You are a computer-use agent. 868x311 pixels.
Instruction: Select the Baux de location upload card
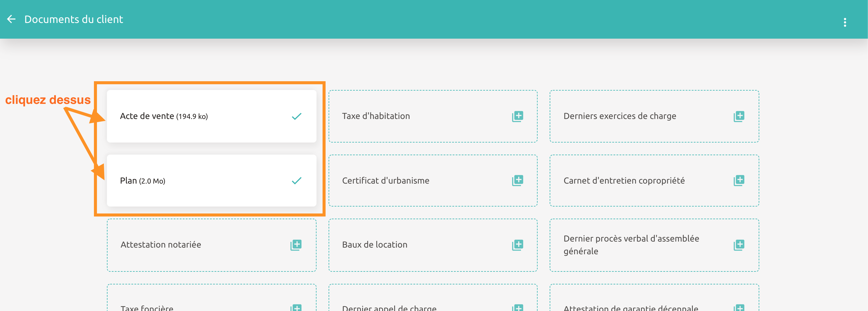[433, 245]
